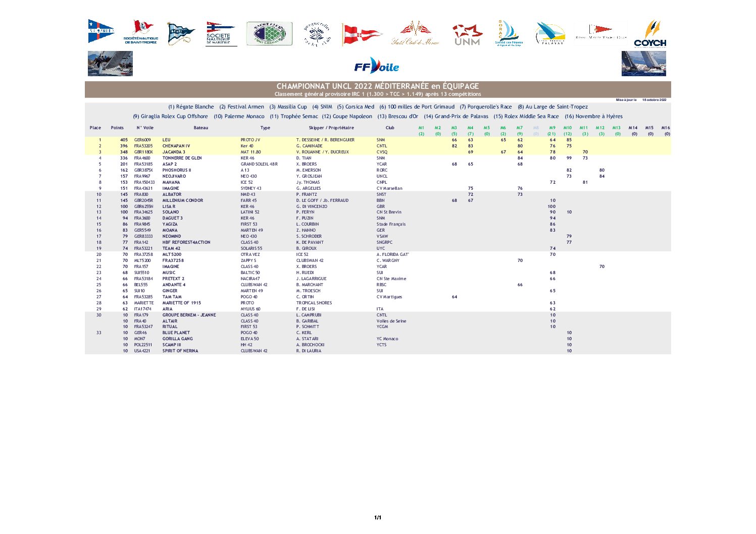
Task: Click the Royal Malta Yacht Club logo
Action: [601, 33]
